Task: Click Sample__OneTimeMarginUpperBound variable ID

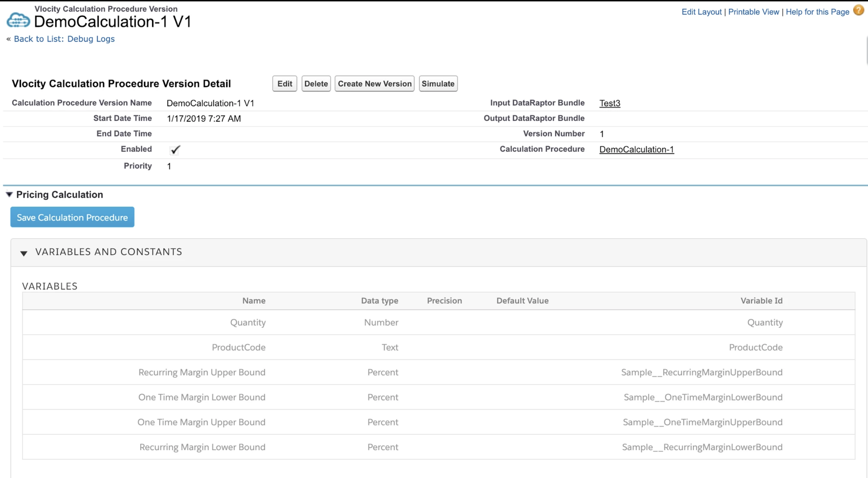Action: [703, 422]
